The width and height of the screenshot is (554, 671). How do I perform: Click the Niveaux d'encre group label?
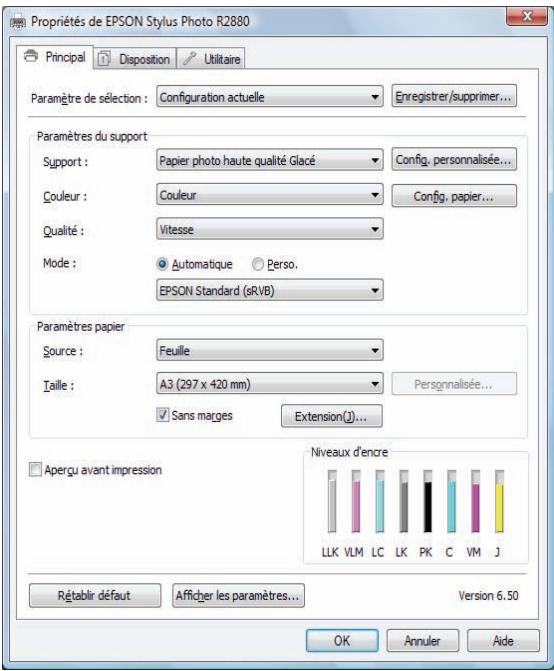pyautogui.click(x=349, y=452)
